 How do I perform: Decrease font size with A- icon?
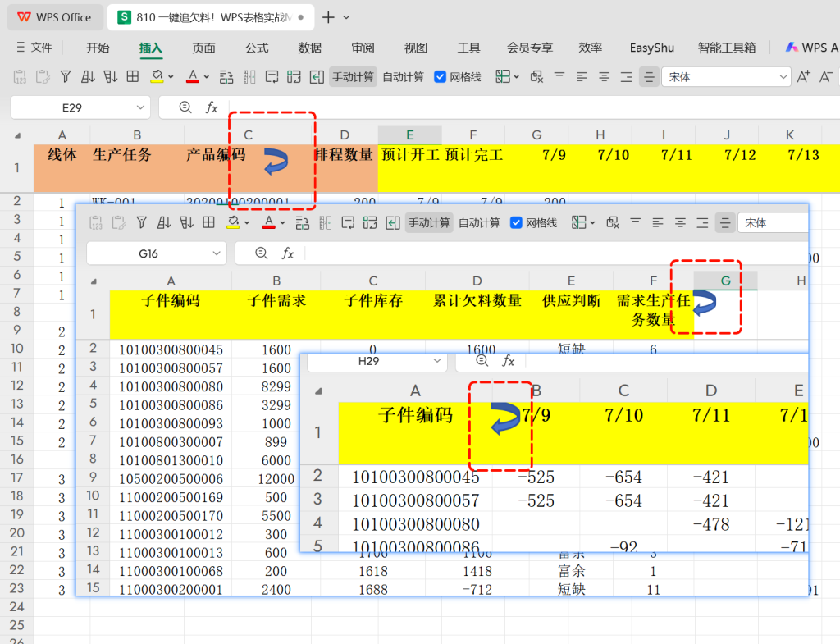click(x=826, y=76)
